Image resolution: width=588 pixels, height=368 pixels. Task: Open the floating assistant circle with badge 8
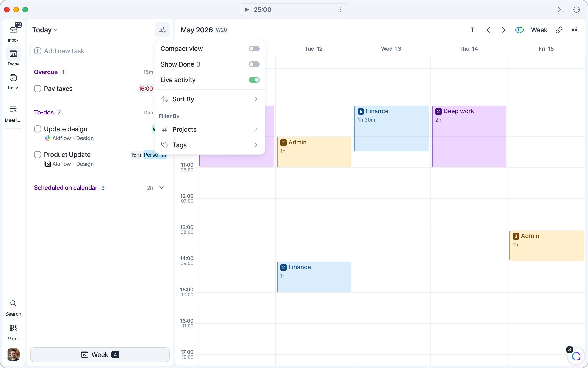point(576,356)
